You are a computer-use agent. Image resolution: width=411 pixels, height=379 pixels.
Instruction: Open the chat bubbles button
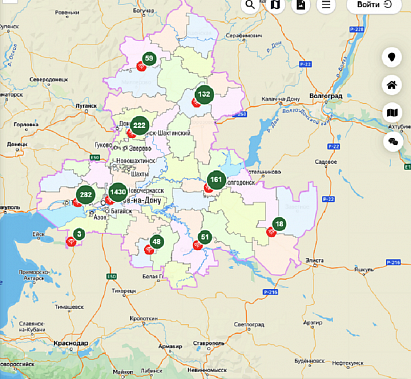(x=393, y=141)
